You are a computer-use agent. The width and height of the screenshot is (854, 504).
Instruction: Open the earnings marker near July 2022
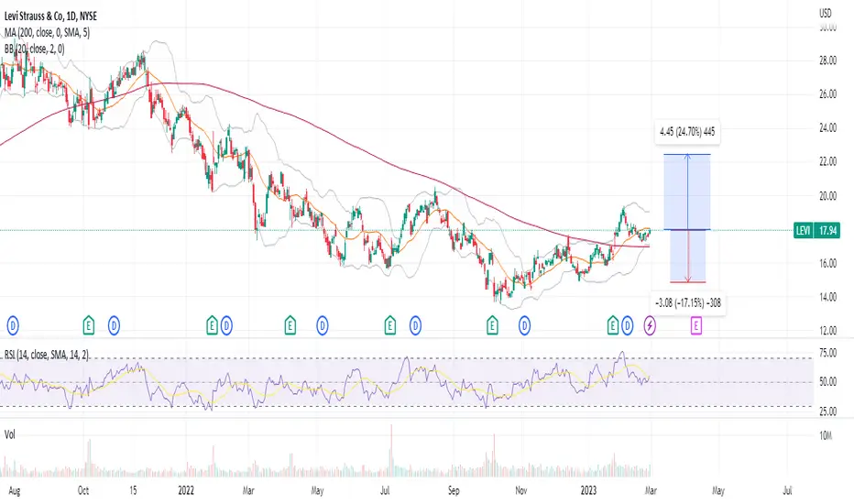(390, 326)
